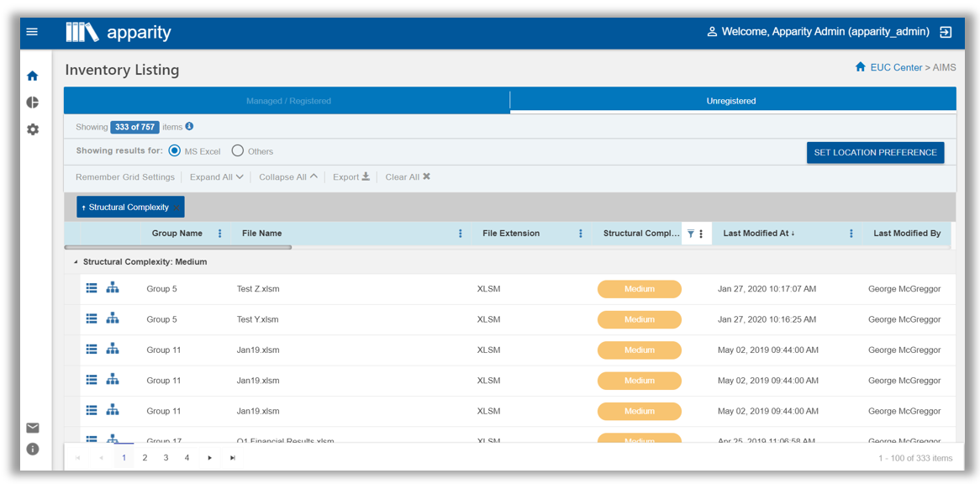This screenshot has width=980, height=484.
Task: Open the Unregistered tab
Action: click(730, 100)
